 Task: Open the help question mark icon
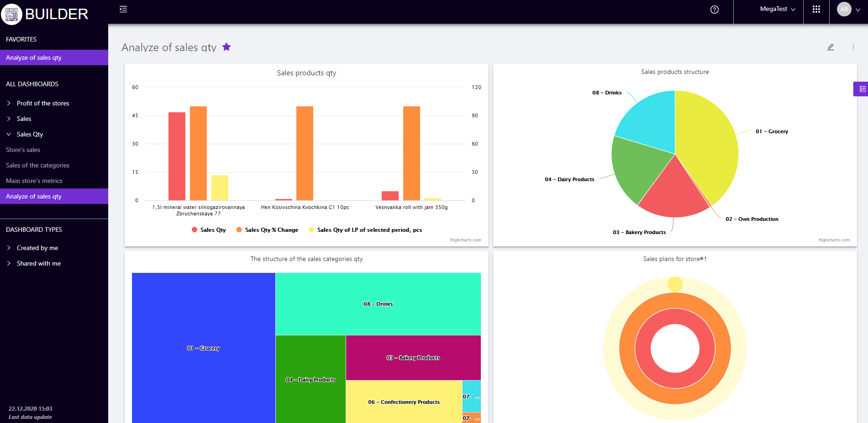coord(715,10)
